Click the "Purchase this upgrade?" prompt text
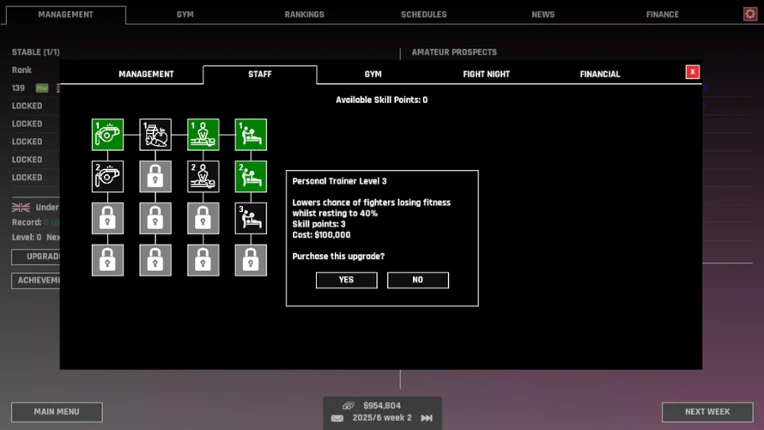 338,256
